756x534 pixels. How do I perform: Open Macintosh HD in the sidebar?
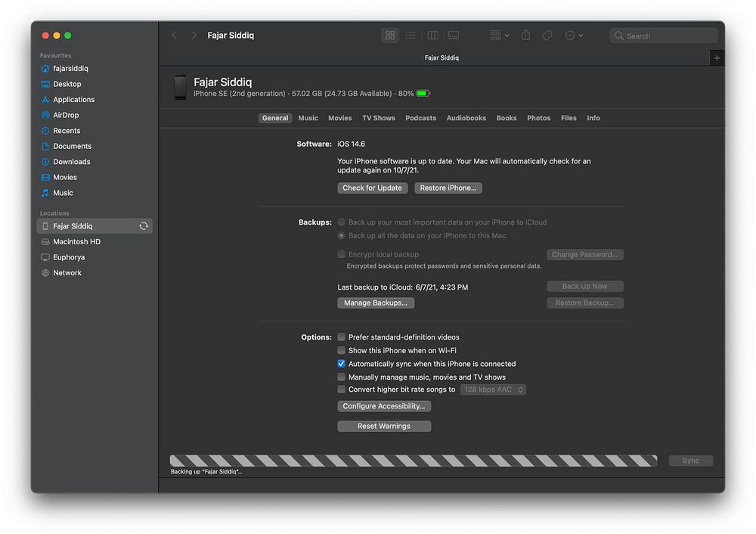click(x=94, y=242)
